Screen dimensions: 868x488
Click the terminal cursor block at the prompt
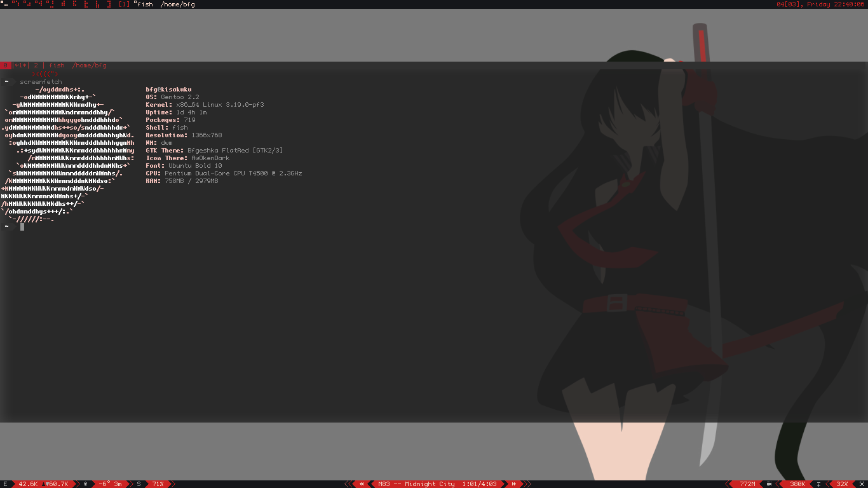coord(22,227)
